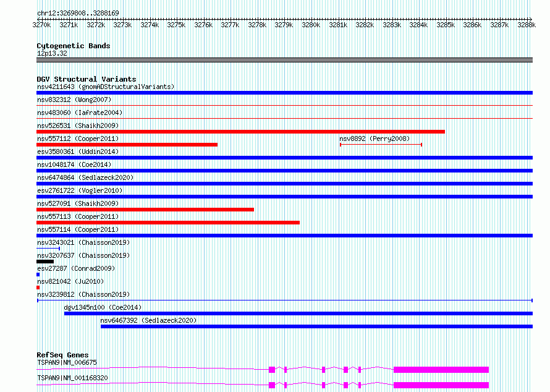This screenshot has height=392, width=550.
Task: Click nsv557113 (Cooper2011) label
Action: [78, 216]
